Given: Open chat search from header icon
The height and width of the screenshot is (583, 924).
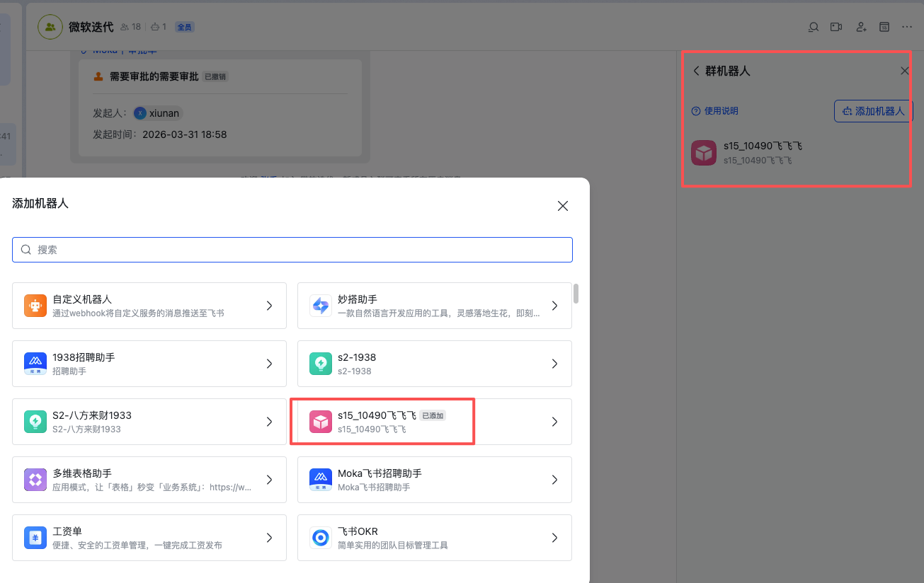Looking at the screenshot, I should pyautogui.click(x=814, y=27).
